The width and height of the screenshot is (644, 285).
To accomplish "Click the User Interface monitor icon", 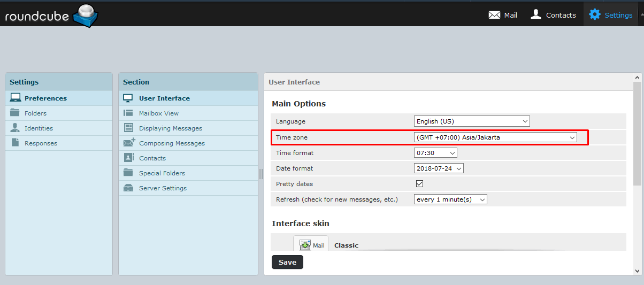I will point(128,98).
